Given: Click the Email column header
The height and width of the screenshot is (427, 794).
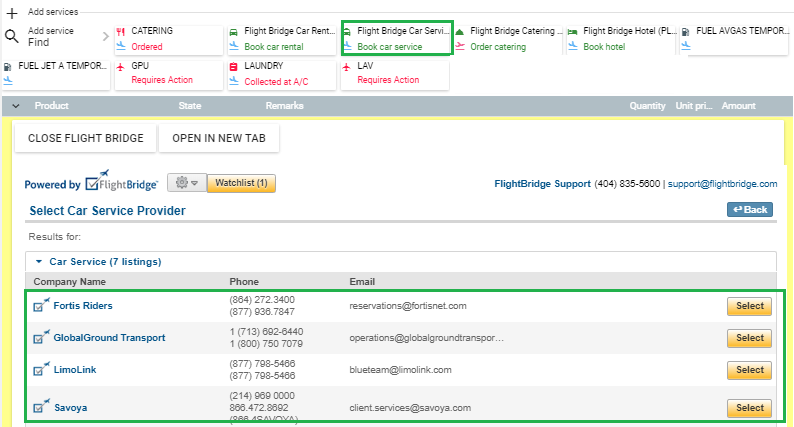Looking at the screenshot, I should click(x=362, y=282).
